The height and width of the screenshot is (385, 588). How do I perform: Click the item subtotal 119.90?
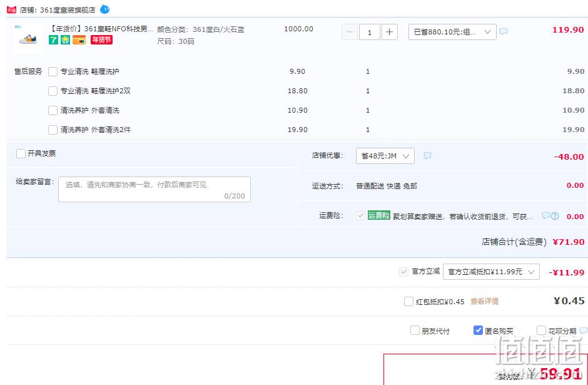click(x=568, y=29)
